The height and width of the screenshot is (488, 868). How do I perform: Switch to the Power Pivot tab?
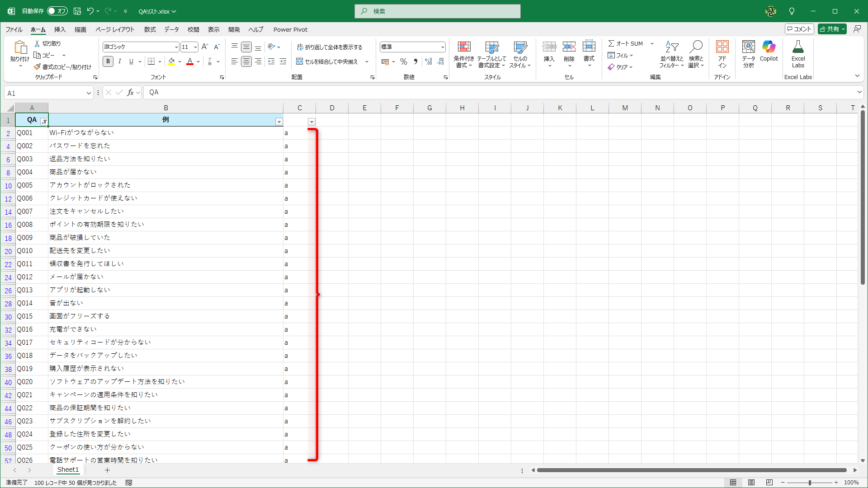(x=290, y=29)
